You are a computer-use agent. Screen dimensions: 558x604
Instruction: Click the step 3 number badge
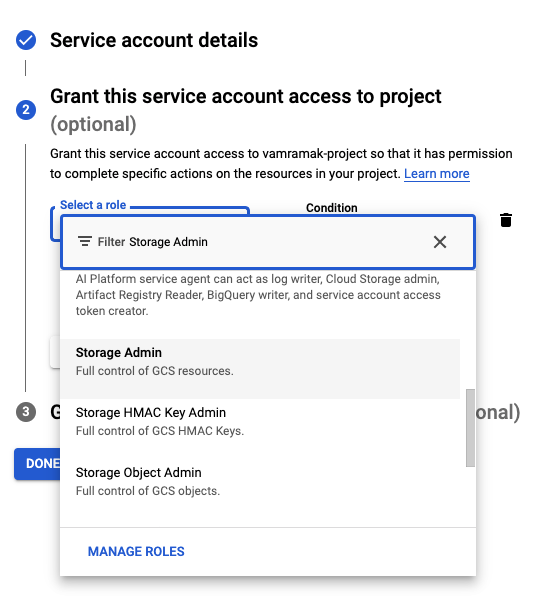click(26, 412)
